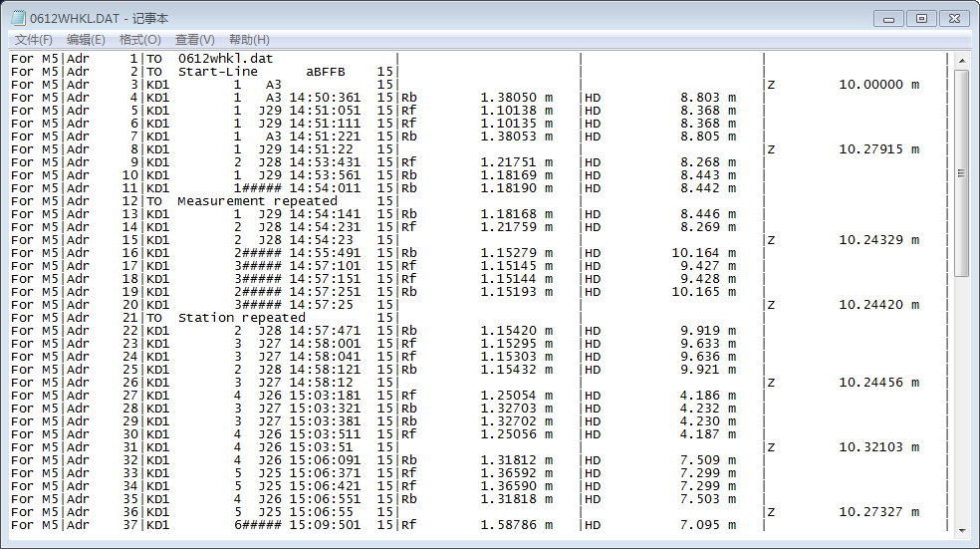
Task: Click the vertical scrollbar up arrow
Action: coord(962,60)
